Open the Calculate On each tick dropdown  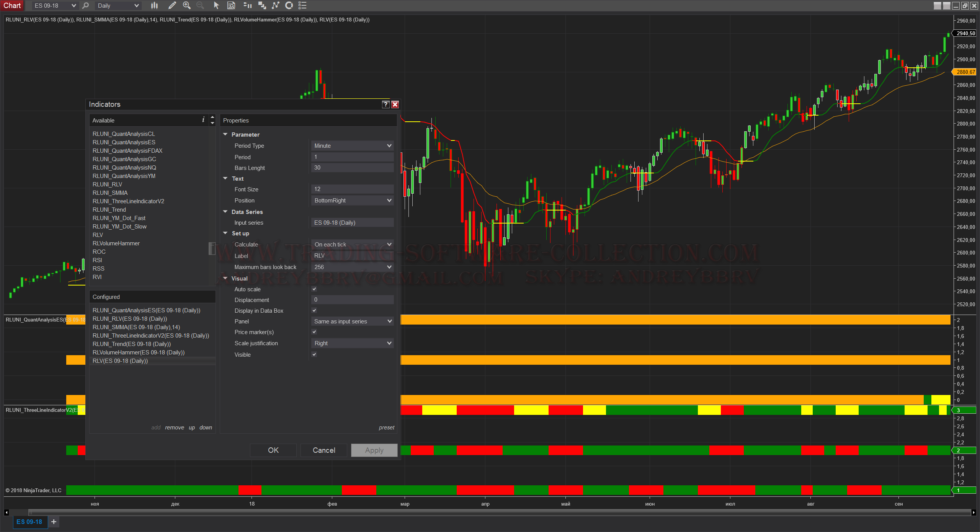point(352,245)
